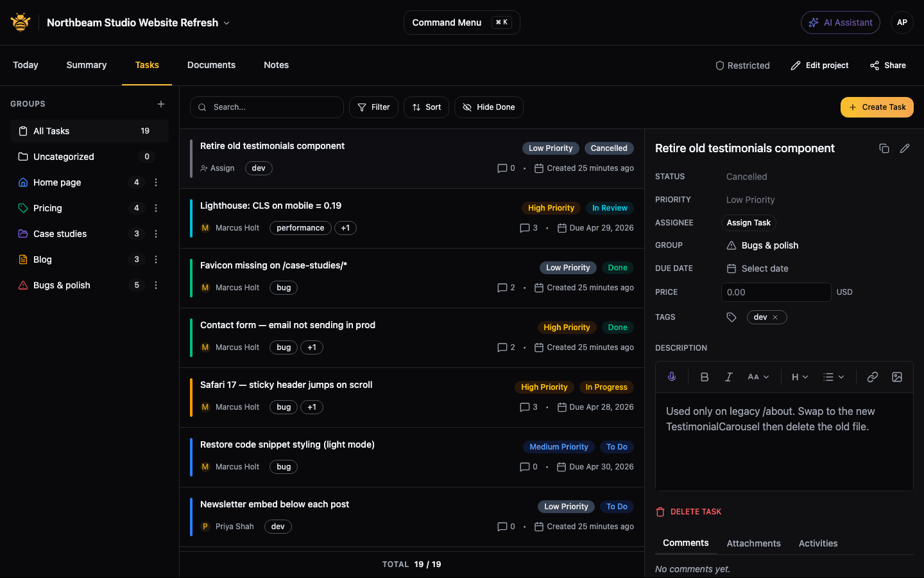Copy the task using the duplicate icon
Viewport: 924px width, 578px height.
884,148
